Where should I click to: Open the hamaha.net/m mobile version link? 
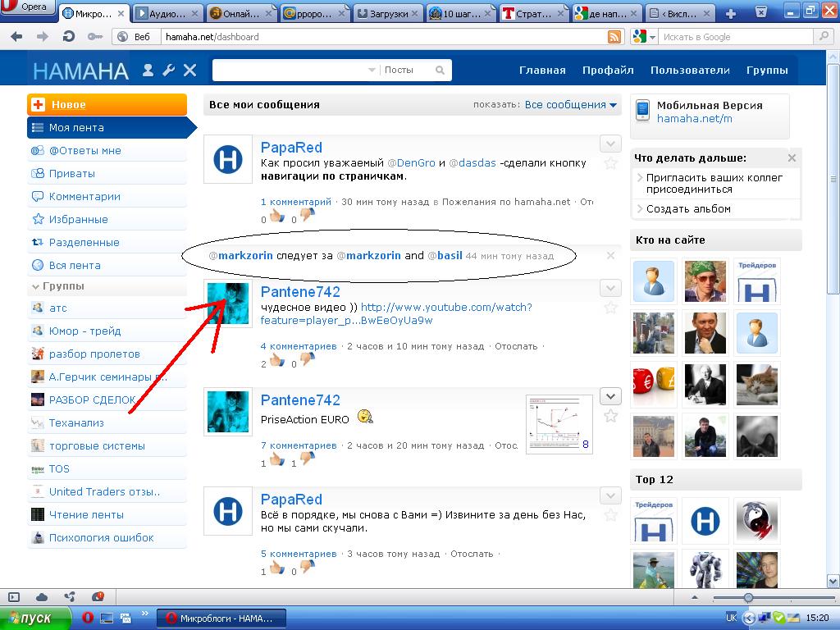pyautogui.click(x=694, y=119)
